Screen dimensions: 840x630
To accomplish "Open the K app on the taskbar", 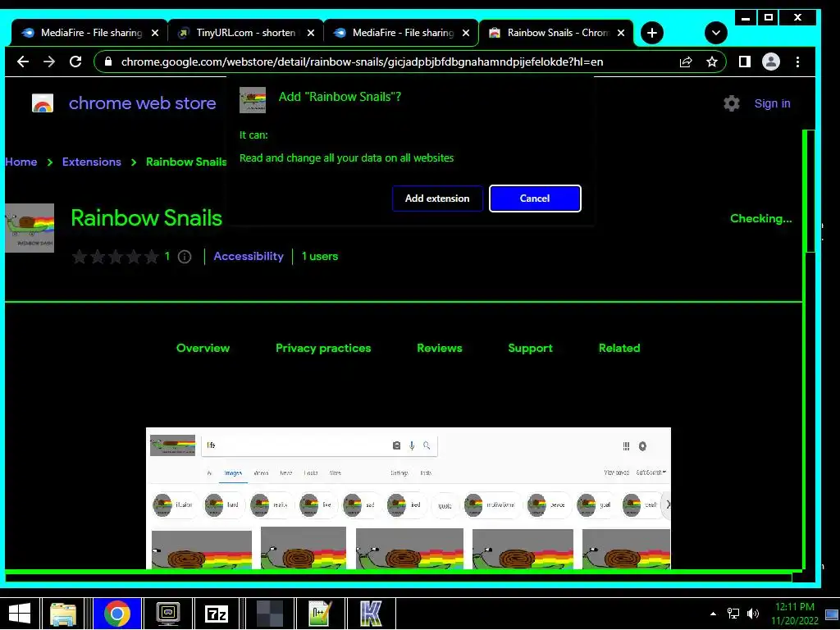I will 372,614.
